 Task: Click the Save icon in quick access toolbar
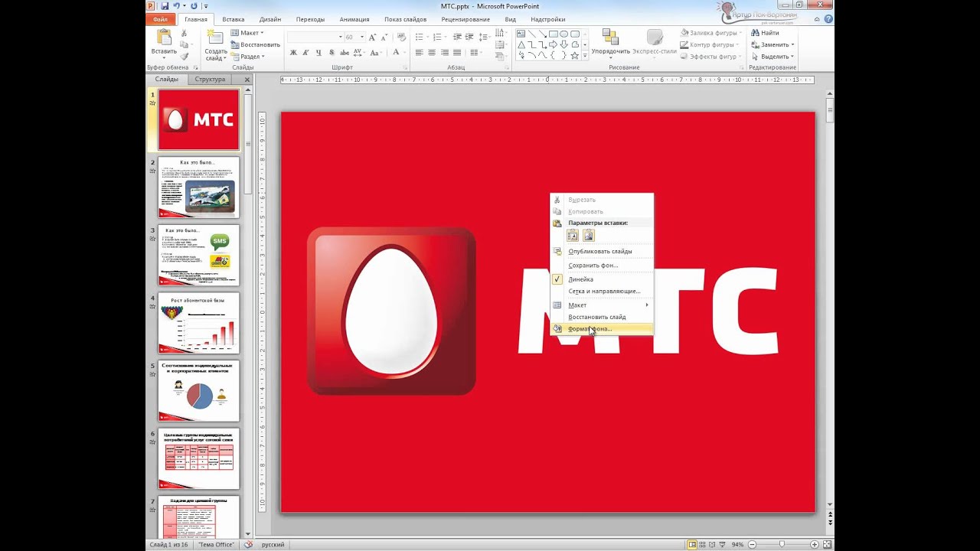(x=165, y=6)
